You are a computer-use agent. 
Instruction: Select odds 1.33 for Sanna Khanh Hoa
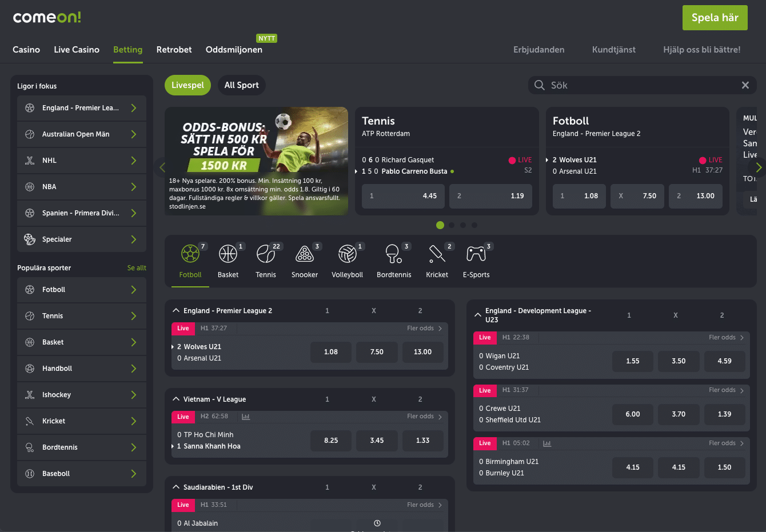422,441
